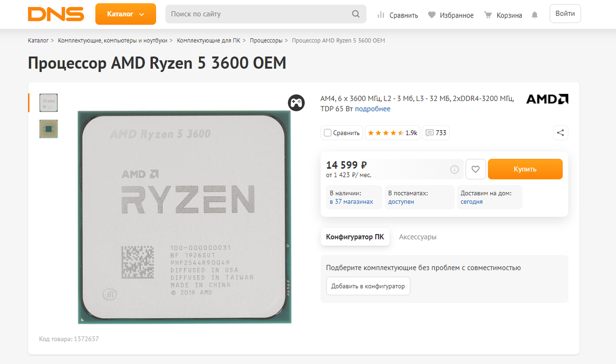Add product to favorites with heart button
The height and width of the screenshot is (364, 616).
(475, 169)
